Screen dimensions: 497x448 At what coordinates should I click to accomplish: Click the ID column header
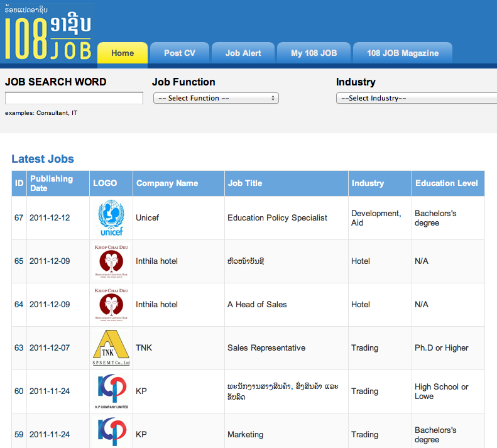[x=19, y=183]
